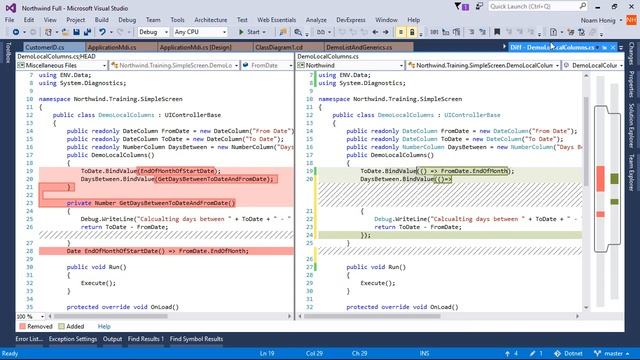The width and height of the screenshot is (640, 360).
Task: Click the New Project toolbar icon
Action: [x=48, y=32]
